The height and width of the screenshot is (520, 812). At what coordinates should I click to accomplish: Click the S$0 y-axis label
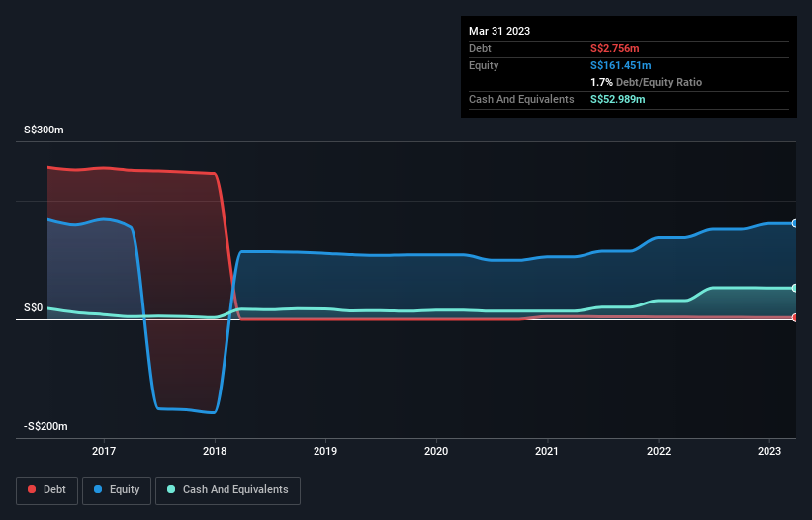click(34, 307)
